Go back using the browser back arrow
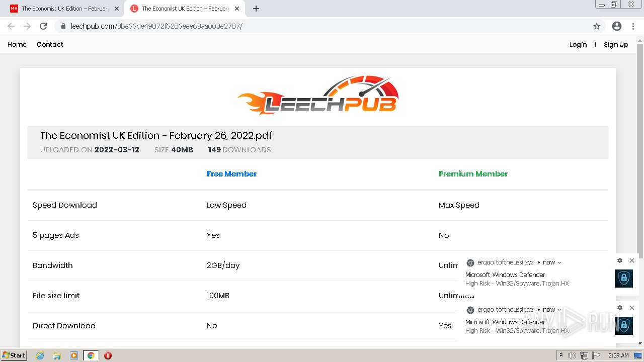 (11, 26)
